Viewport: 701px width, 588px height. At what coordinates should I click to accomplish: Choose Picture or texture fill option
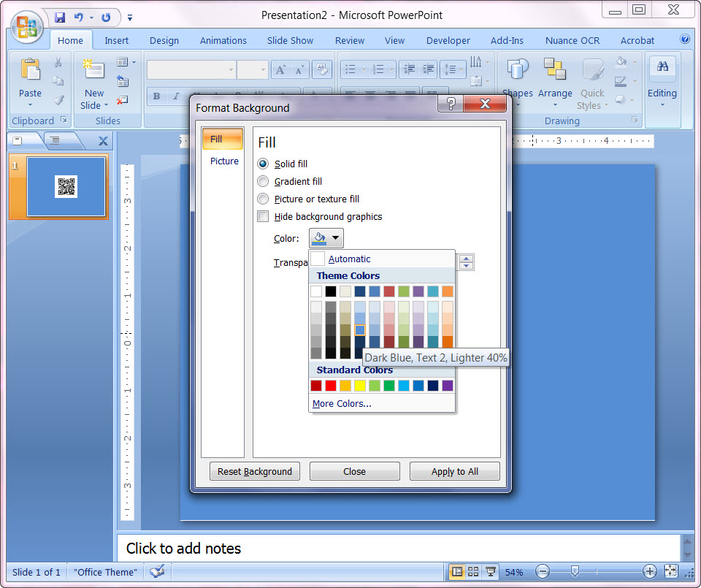click(263, 199)
